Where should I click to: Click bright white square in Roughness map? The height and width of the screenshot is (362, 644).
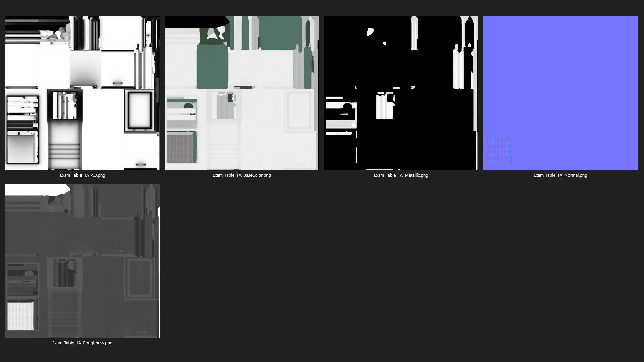click(20, 316)
